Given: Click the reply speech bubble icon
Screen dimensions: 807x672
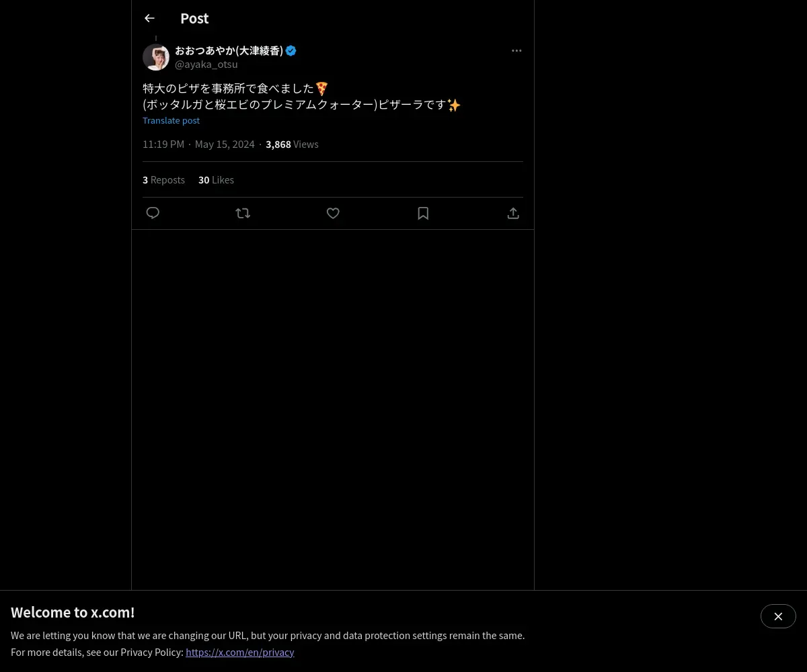Looking at the screenshot, I should pos(153,213).
